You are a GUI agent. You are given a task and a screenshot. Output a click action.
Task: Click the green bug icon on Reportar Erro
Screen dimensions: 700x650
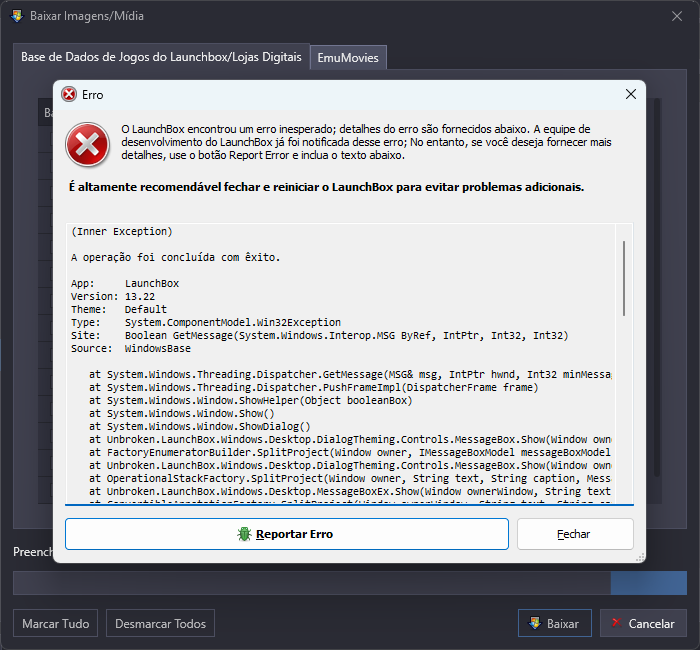[244, 534]
